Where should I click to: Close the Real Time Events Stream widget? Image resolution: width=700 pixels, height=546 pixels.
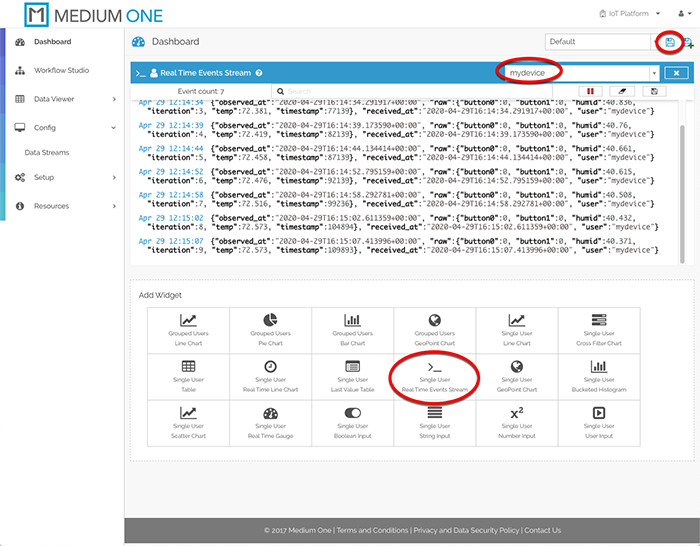coord(676,73)
